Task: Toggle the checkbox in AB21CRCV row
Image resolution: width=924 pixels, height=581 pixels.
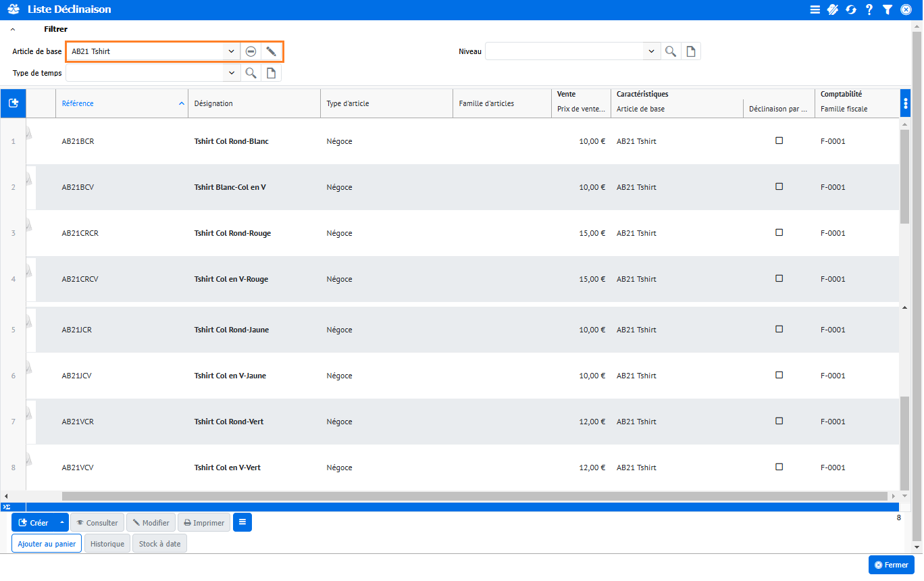Action: click(779, 278)
